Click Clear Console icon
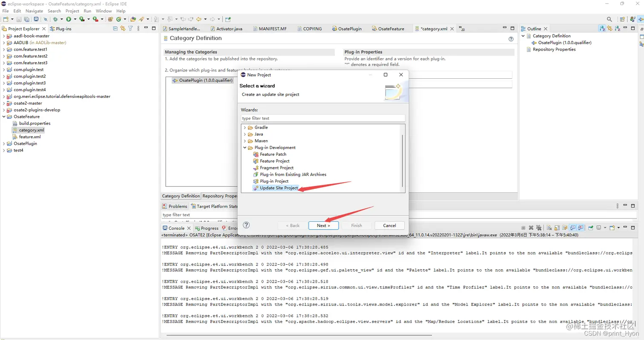Screen dimensions: 644x340 [549, 228]
